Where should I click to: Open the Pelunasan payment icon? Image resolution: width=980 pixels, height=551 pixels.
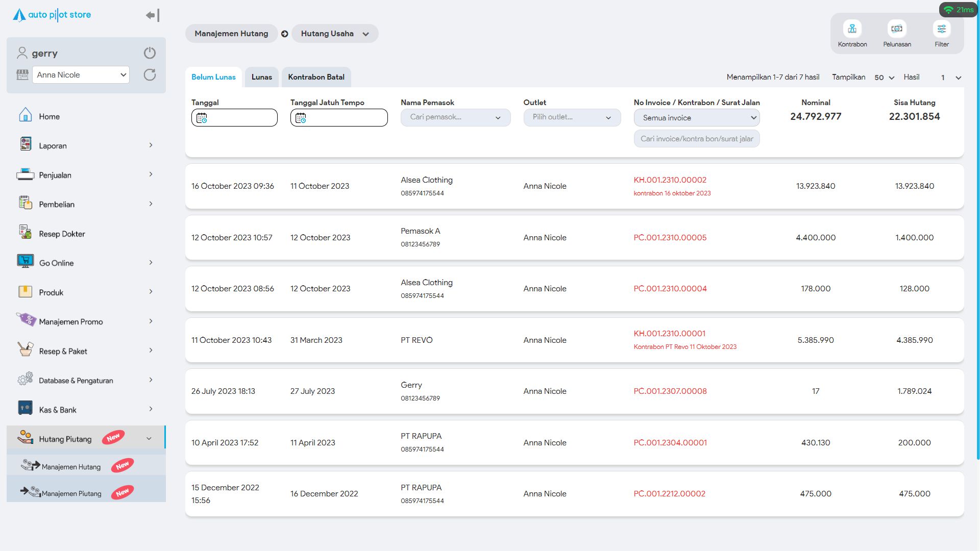(897, 29)
